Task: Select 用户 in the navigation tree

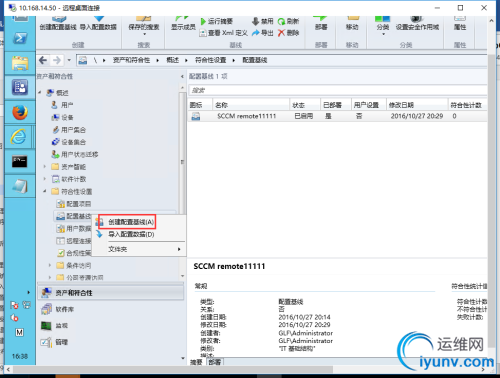Action: (62, 105)
